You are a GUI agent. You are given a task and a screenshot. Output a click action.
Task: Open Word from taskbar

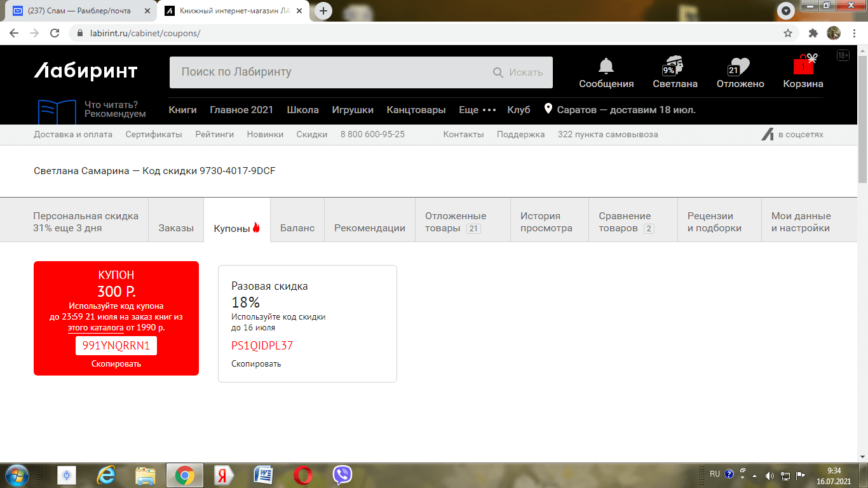click(x=263, y=475)
